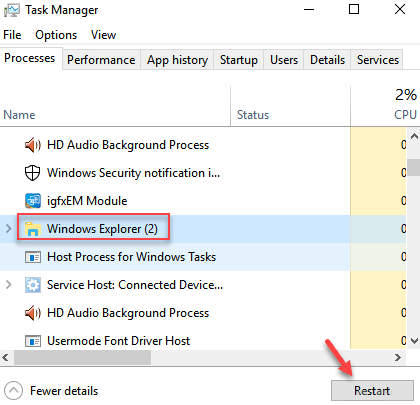Image resolution: width=420 pixels, height=405 pixels.
Task: Open the File menu
Action: [x=12, y=35]
